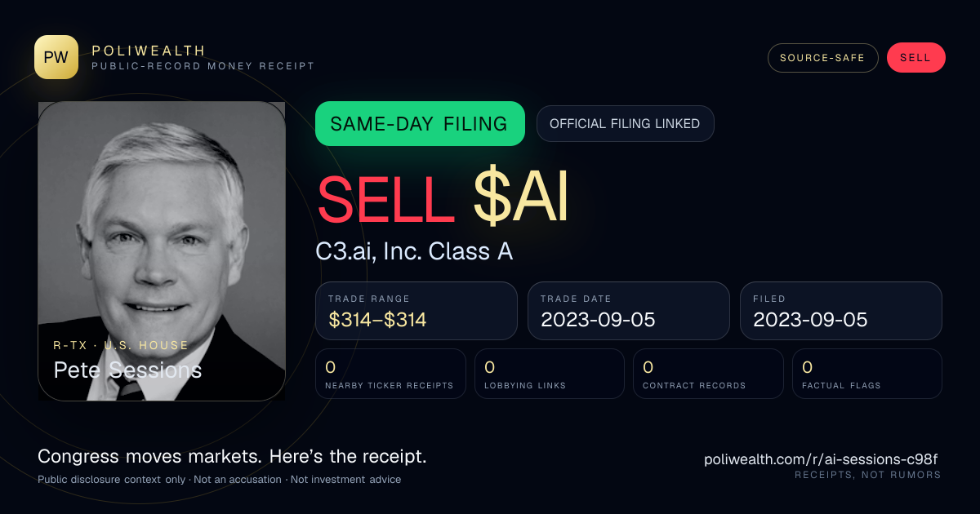Select the TRADE RANGE $314–$314 card
This screenshot has height=514, width=980.
[416, 311]
